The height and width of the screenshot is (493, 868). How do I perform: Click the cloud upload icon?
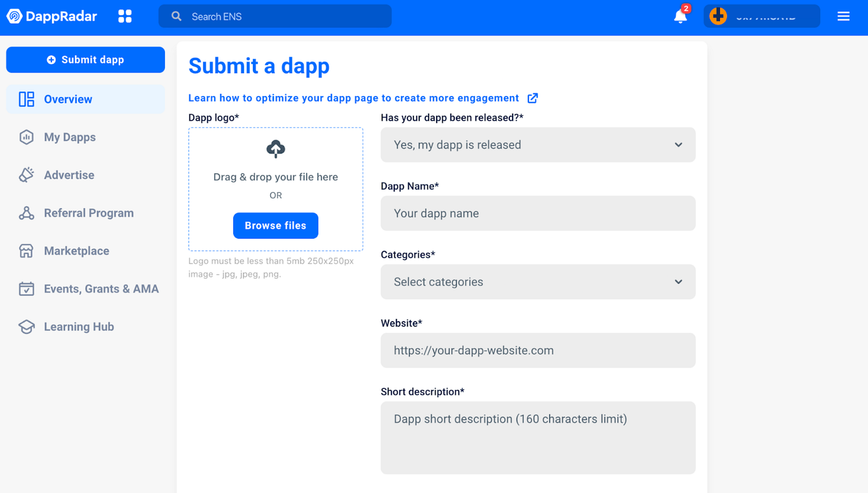coord(276,149)
